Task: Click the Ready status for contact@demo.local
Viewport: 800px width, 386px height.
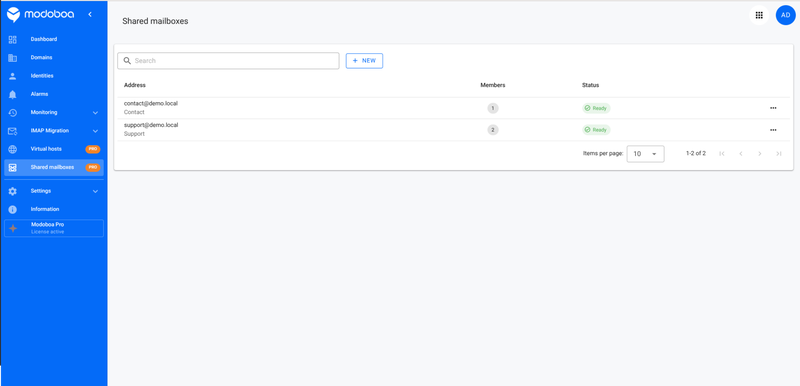Action: tap(596, 108)
